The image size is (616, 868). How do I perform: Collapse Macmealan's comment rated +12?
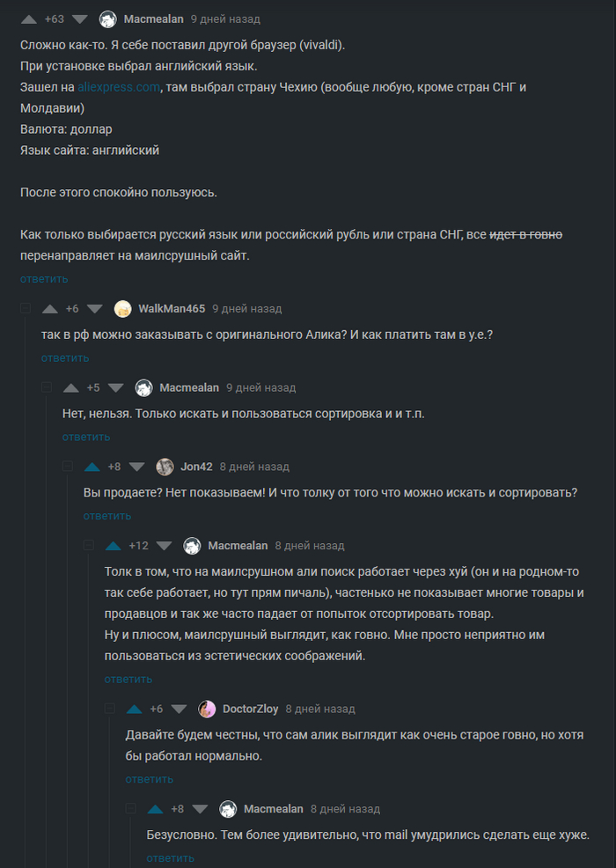click(88, 546)
